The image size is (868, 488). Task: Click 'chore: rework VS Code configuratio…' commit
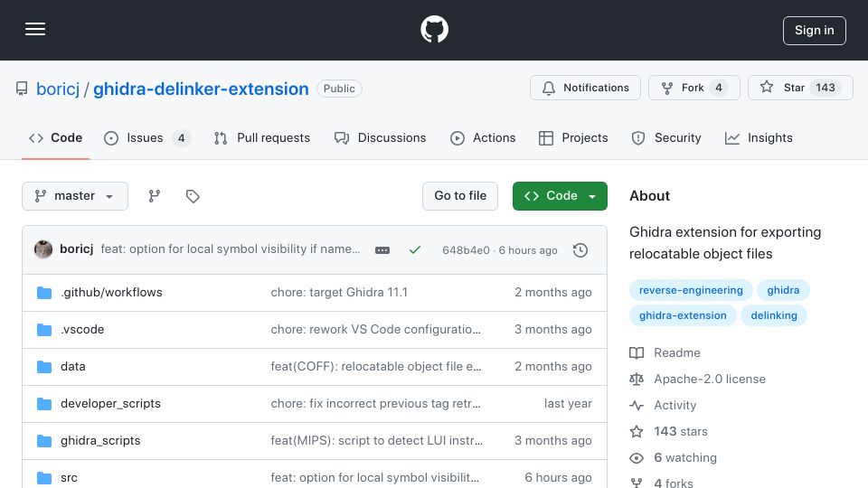(375, 329)
